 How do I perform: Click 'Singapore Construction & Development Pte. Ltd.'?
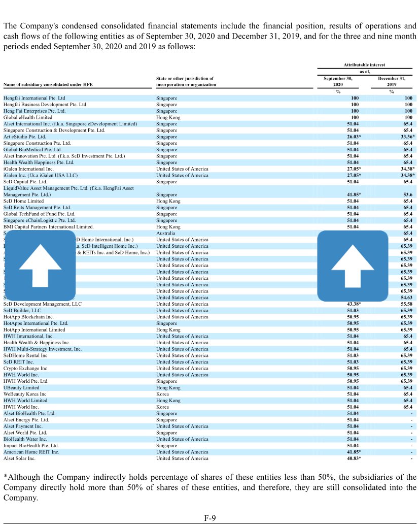(54, 130)
